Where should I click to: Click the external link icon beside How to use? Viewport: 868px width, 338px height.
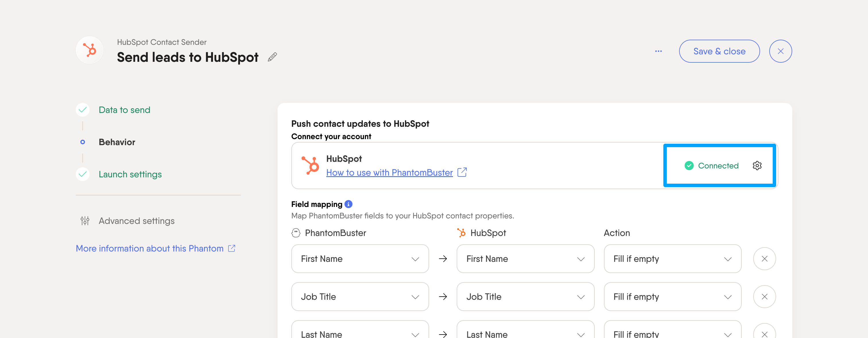coord(462,172)
